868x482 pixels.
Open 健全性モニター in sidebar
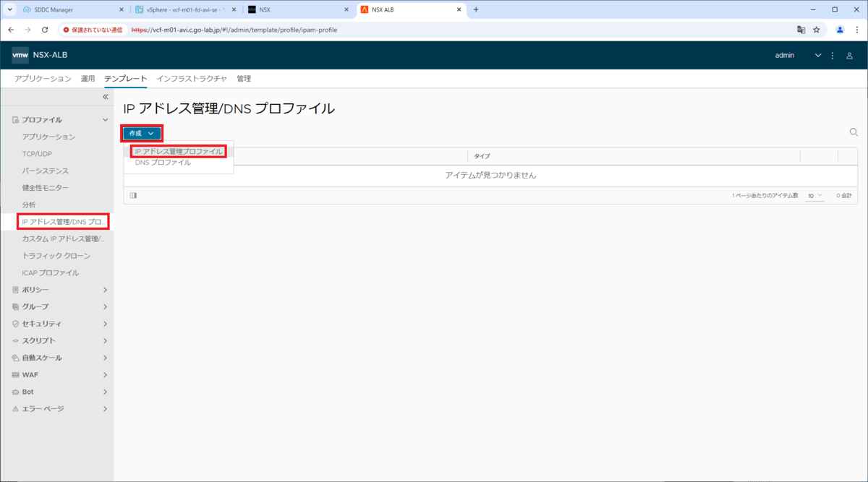pos(45,188)
